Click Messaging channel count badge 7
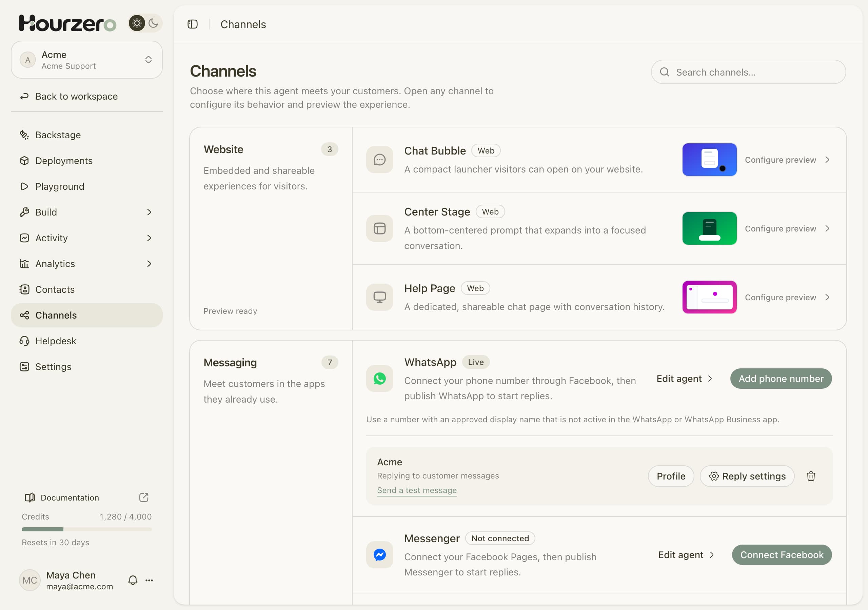Image resolution: width=868 pixels, height=610 pixels. (x=329, y=363)
